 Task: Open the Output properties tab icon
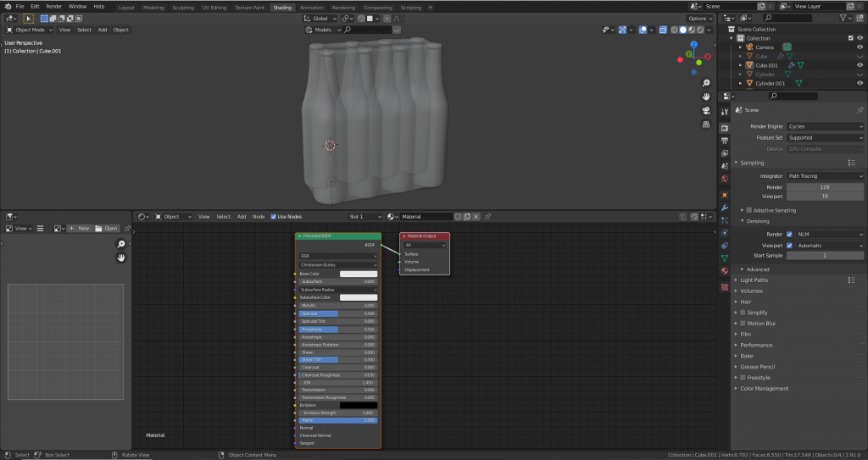pyautogui.click(x=725, y=141)
